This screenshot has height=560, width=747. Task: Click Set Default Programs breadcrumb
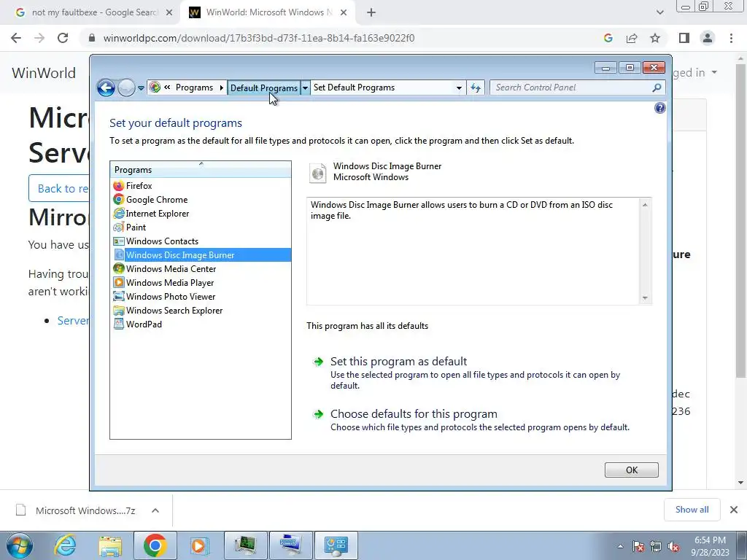tap(354, 87)
